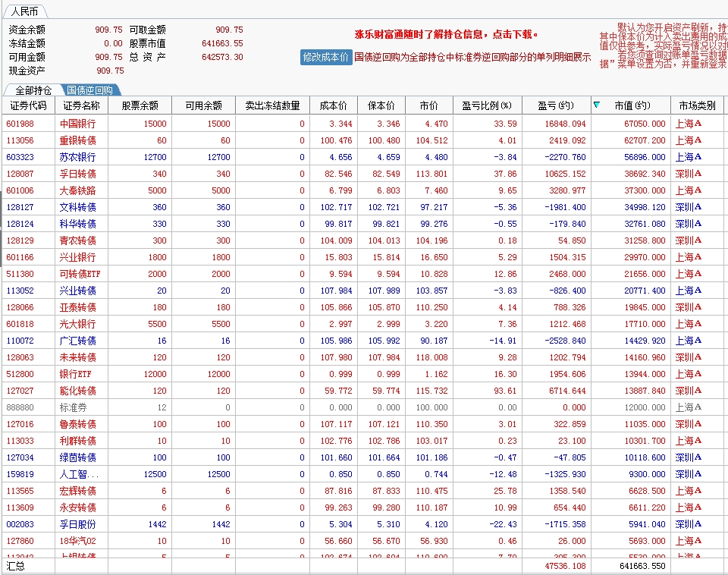Sort by the 市价 column header

429,105
